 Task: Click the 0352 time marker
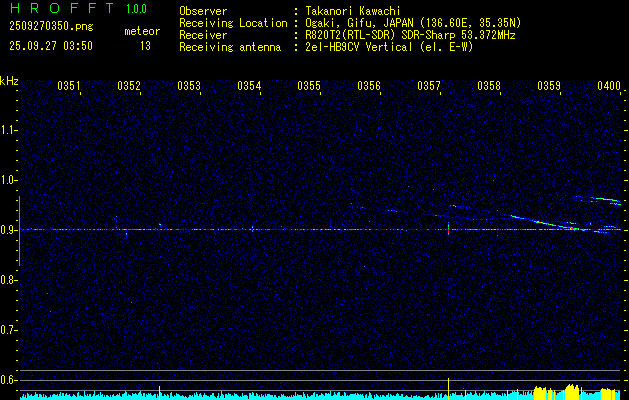point(129,86)
